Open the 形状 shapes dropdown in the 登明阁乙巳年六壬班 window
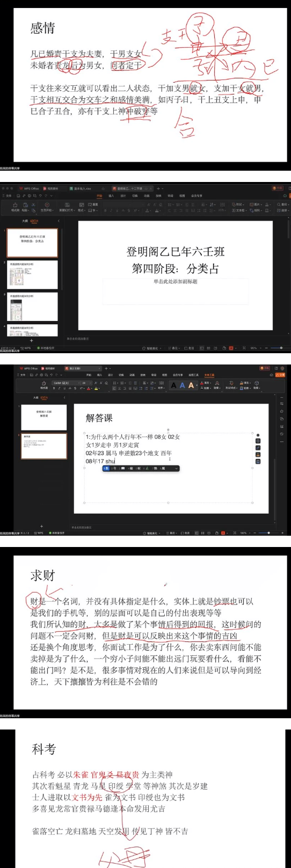 pyautogui.click(x=239, y=204)
